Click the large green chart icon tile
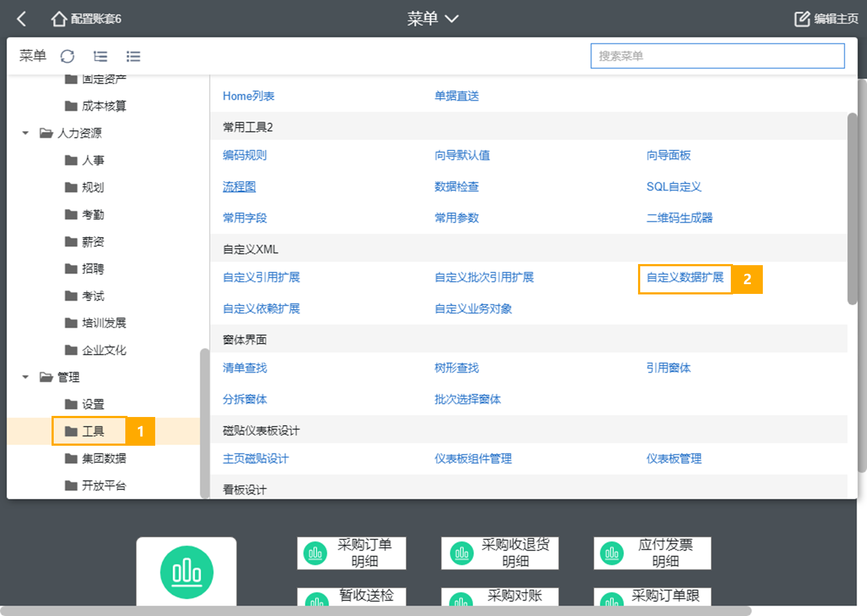Screen dimensions: 867x616 coord(187,572)
